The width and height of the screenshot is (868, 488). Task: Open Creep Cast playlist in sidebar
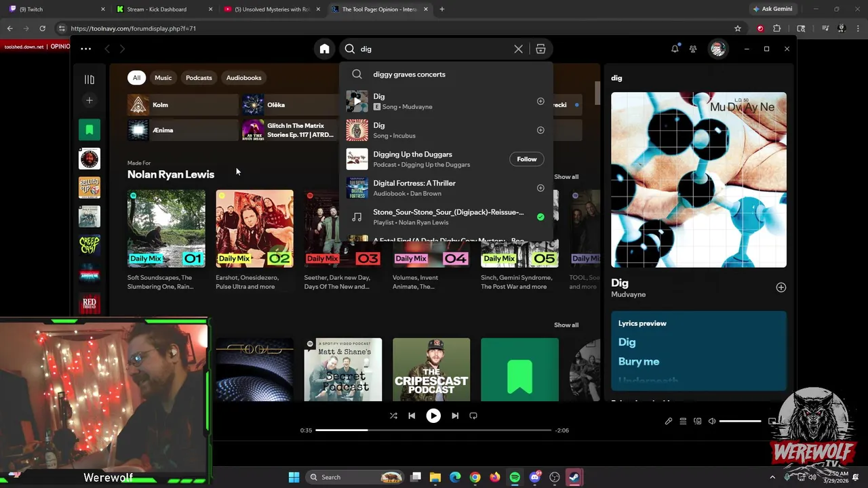(x=89, y=245)
